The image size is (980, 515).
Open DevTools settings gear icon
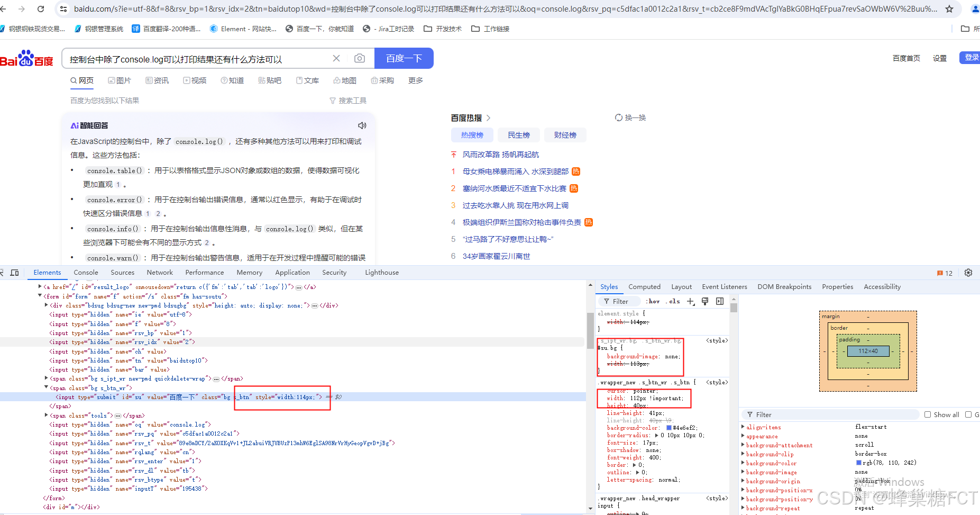968,273
